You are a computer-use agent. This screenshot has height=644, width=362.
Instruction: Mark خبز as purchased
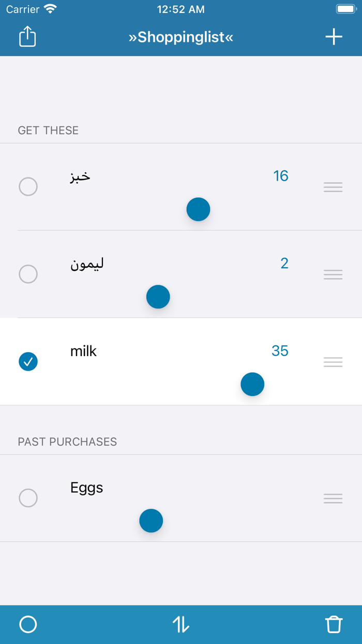click(28, 187)
